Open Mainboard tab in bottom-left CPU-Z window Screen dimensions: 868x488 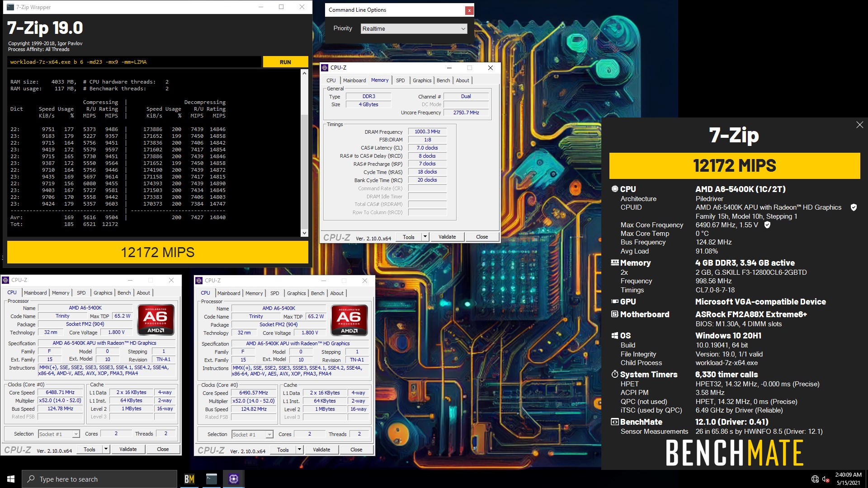[x=35, y=293]
